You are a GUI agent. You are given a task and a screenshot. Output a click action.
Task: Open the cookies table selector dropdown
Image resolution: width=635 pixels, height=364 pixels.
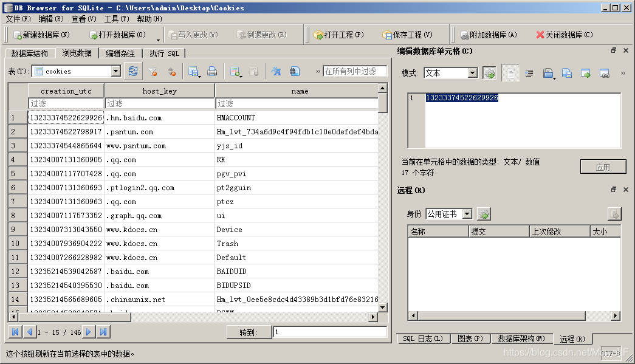click(117, 70)
